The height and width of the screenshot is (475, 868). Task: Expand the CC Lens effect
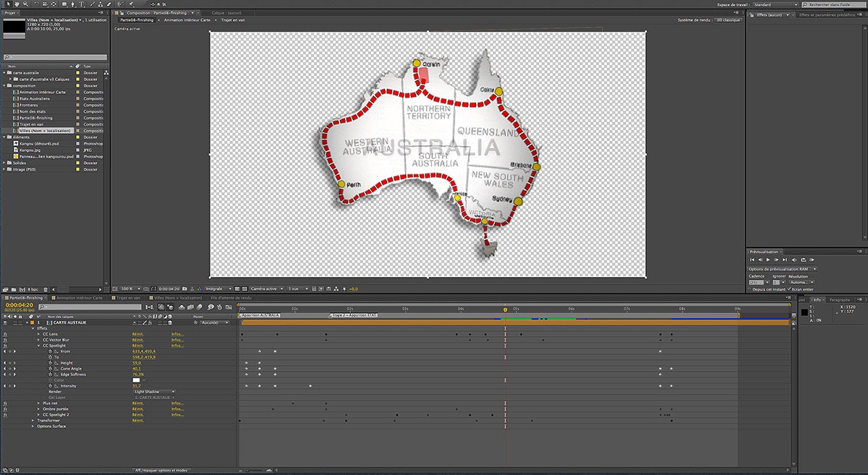coord(38,334)
